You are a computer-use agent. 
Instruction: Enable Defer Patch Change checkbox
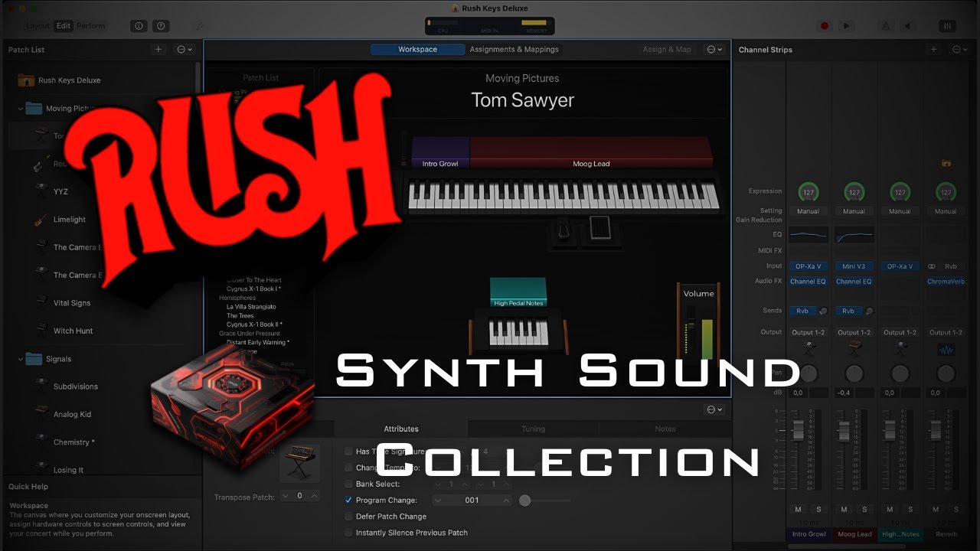tap(349, 517)
